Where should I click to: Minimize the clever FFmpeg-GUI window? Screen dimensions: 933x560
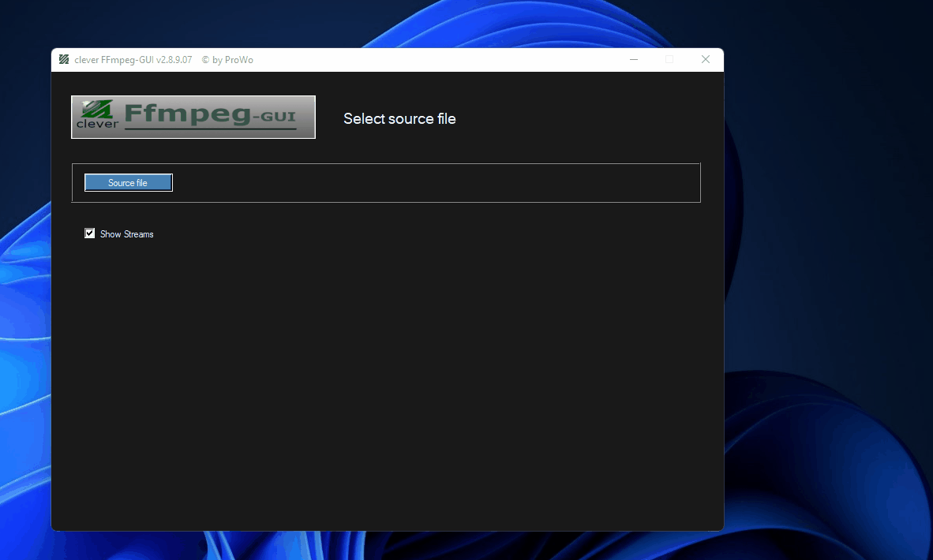[634, 59]
